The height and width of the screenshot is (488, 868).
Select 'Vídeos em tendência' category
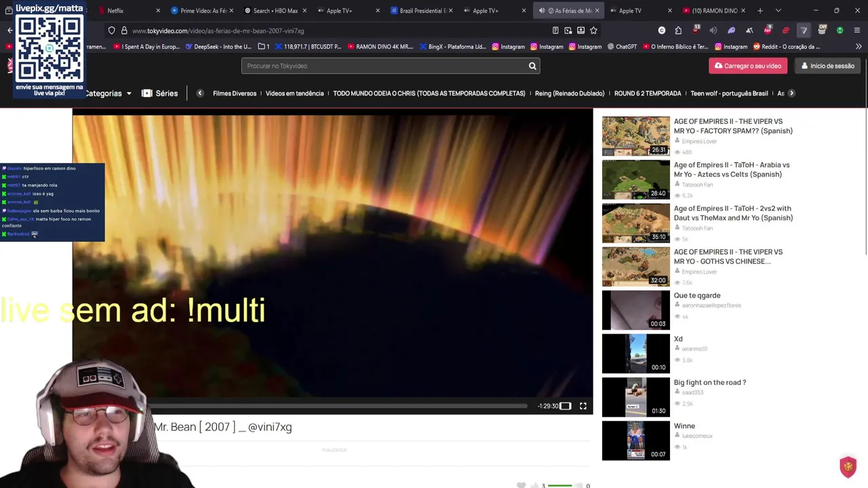tap(294, 94)
